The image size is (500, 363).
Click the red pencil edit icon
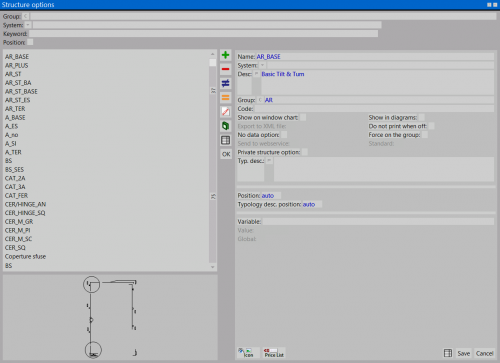click(x=226, y=112)
